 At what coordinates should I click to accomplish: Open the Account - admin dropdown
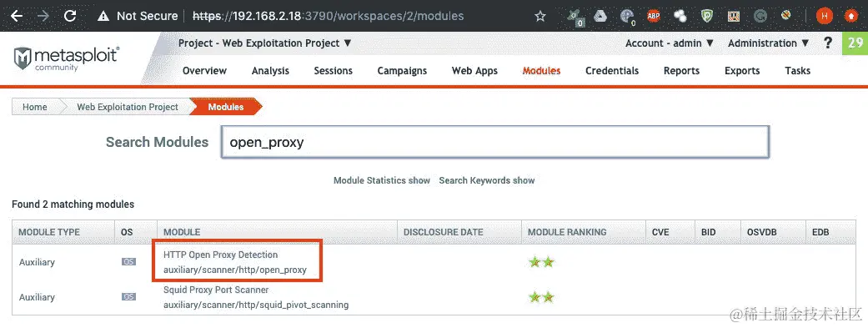pos(670,43)
